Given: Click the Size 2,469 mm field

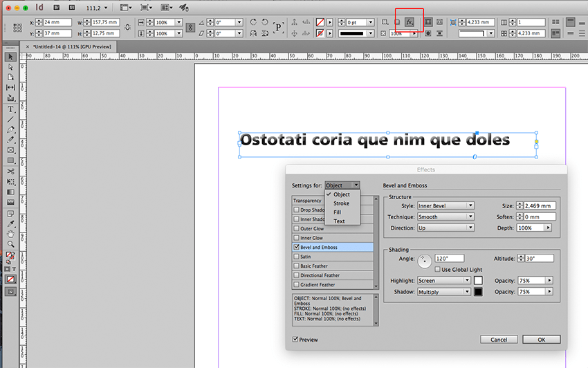Looking at the screenshot, I should (x=540, y=205).
